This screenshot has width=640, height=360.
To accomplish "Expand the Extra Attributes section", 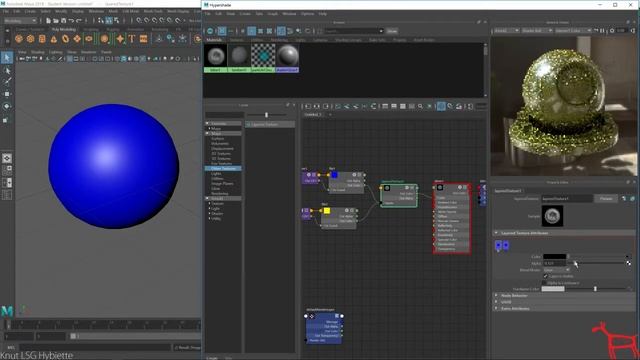I will [x=497, y=309].
